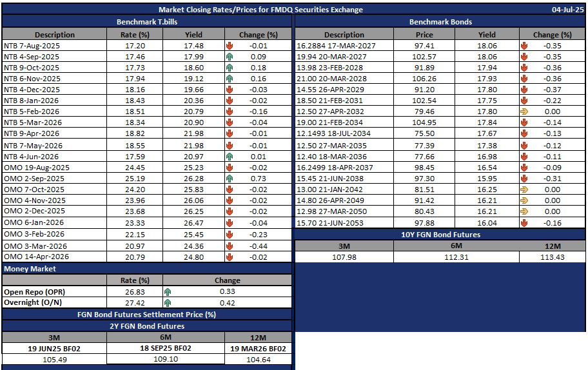Click red down arrow in OMO 3-Mar-2026 row
Viewport: 588px width, 370px height.
[230, 246]
